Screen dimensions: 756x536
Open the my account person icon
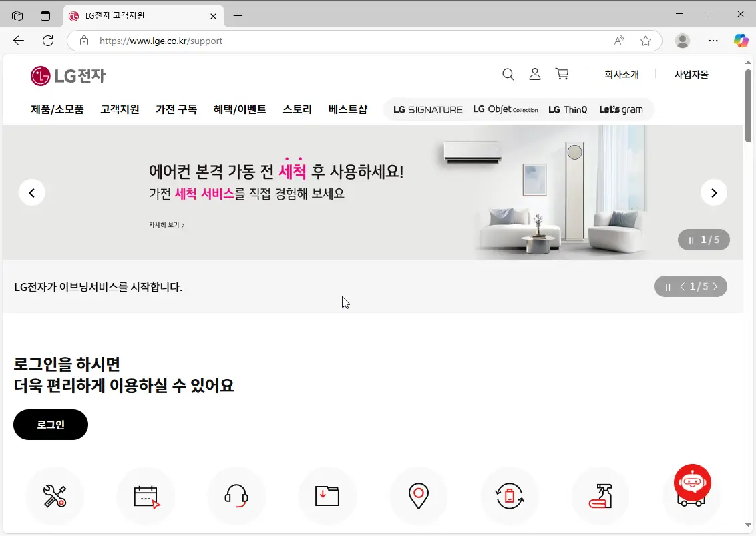tap(535, 74)
